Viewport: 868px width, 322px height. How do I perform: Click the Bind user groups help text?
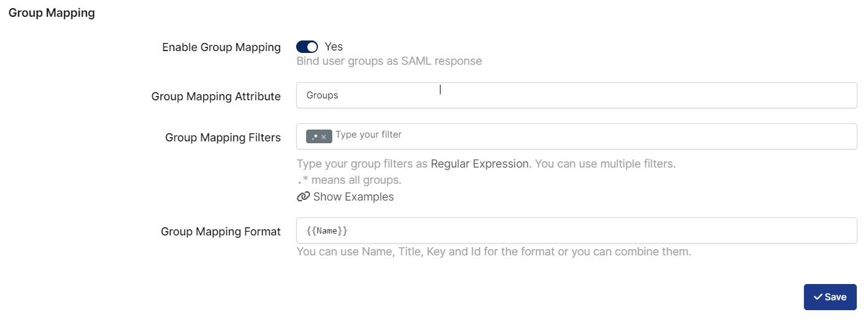tap(389, 61)
